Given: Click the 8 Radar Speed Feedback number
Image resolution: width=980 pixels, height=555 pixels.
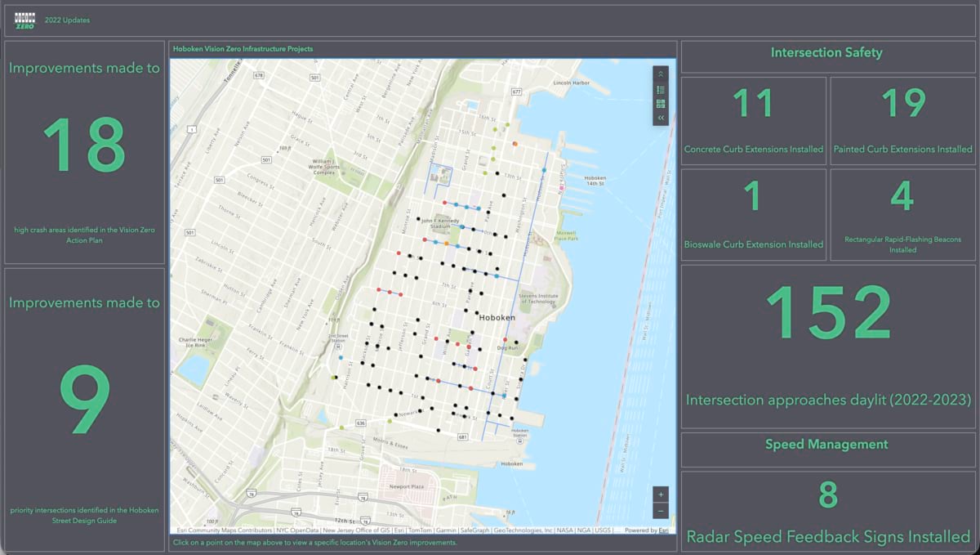Looking at the screenshot, I should [828, 495].
